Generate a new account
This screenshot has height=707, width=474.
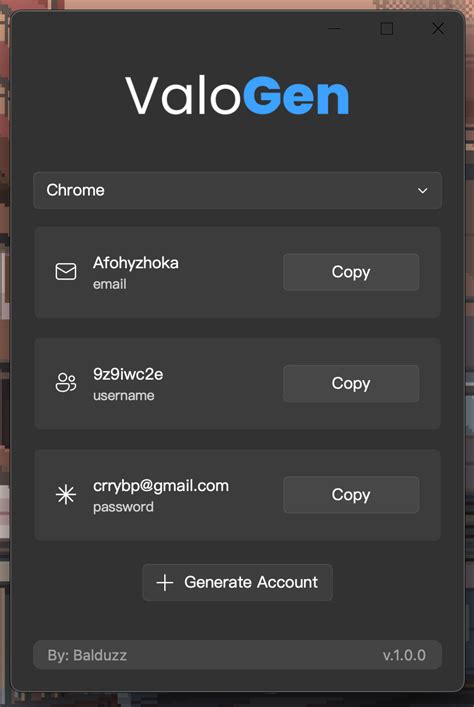point(237,583)
